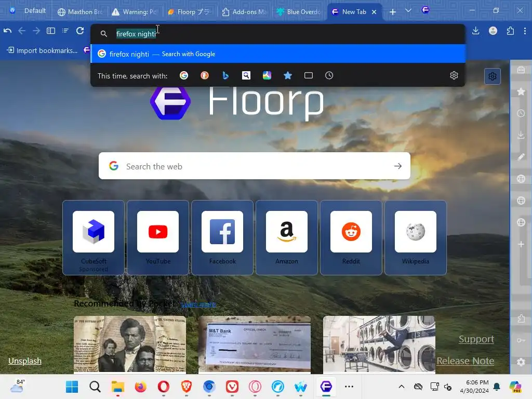
Task: Toggle the sidebar panel icon in toolbar
Action: click(51, 31)
